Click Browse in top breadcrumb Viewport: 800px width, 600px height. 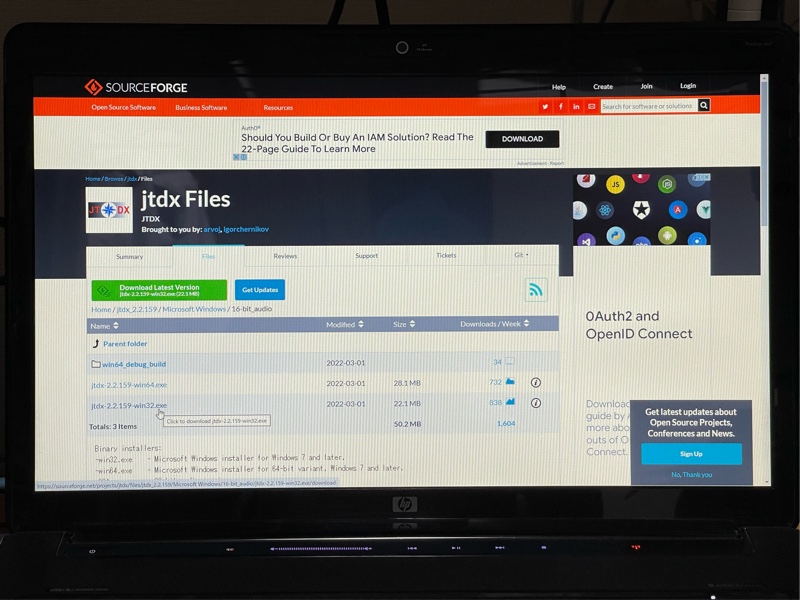click(x=114, y=179)
